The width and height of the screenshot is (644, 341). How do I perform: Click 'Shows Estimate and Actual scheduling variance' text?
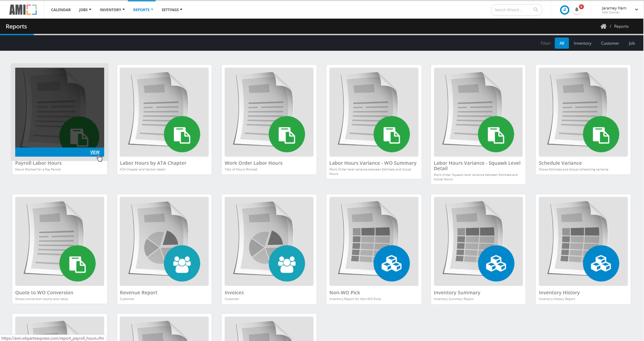[x=573, y=169]
